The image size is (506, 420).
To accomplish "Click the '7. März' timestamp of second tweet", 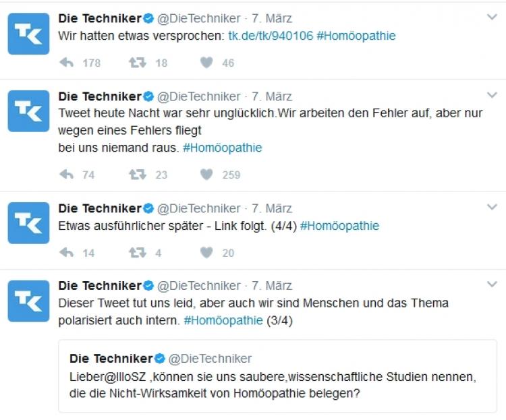I will click(272, 96).
